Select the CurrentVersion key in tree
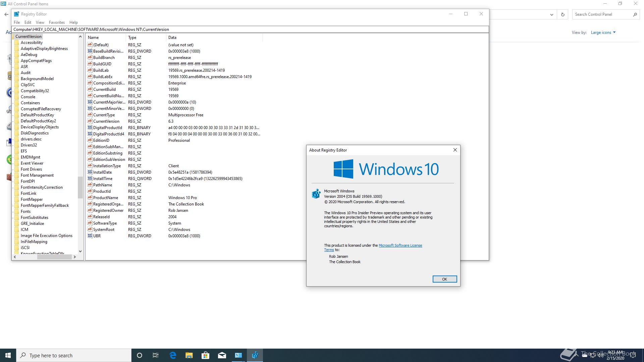Screen dimensions: 644x362 (x=29, y=37)
